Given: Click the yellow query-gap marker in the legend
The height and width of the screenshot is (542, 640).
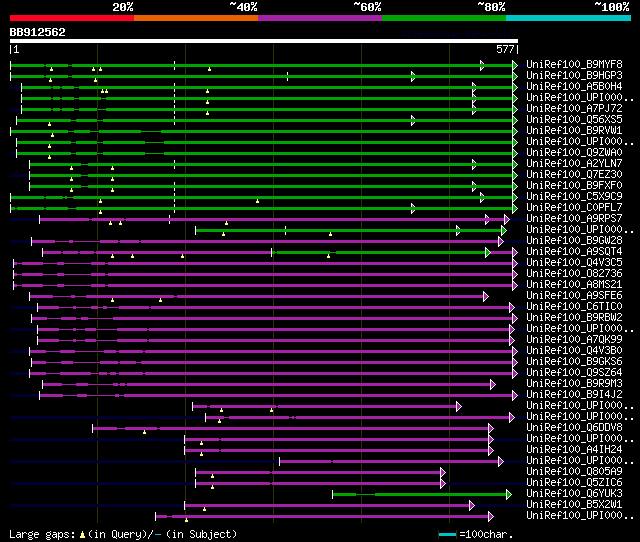Looking at the screenshot, I should tap(82, 534).
